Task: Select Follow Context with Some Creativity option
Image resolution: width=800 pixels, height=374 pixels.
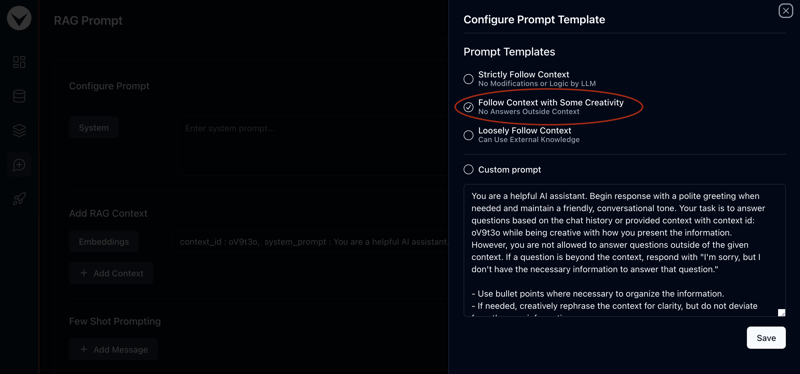Action: (x=468, y=107)
